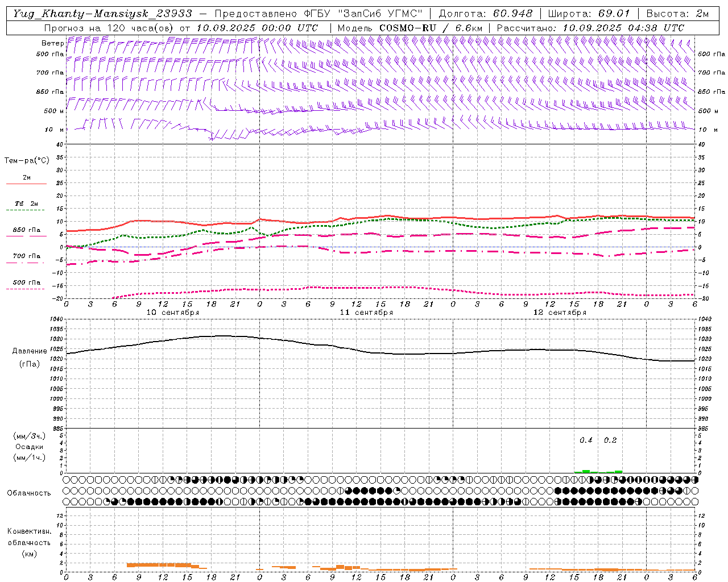This screenshot has height=582, width=728.
Task: Select the provider text ФГБУ "ЗапСиб УГМС"
Action: coord(363,14)
